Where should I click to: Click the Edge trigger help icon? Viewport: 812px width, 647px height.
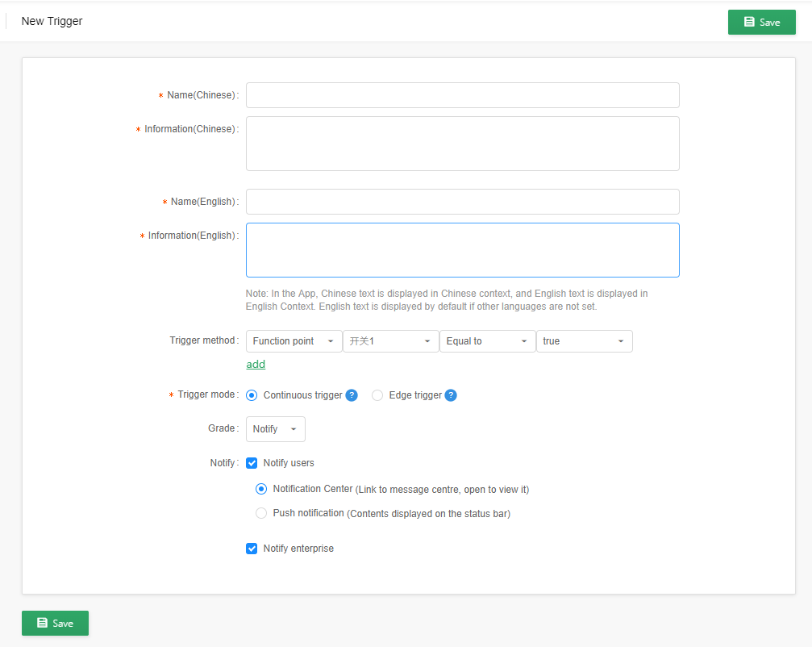pos(451,395)
